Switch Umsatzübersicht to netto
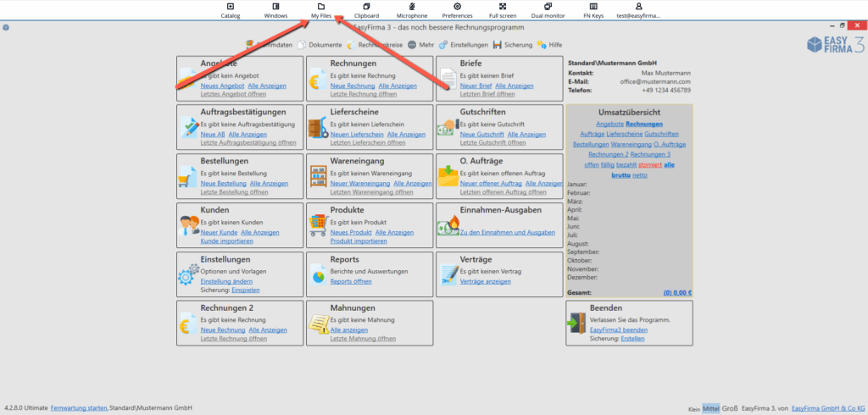This screenshot has height=415, width=868. (640, 175)
